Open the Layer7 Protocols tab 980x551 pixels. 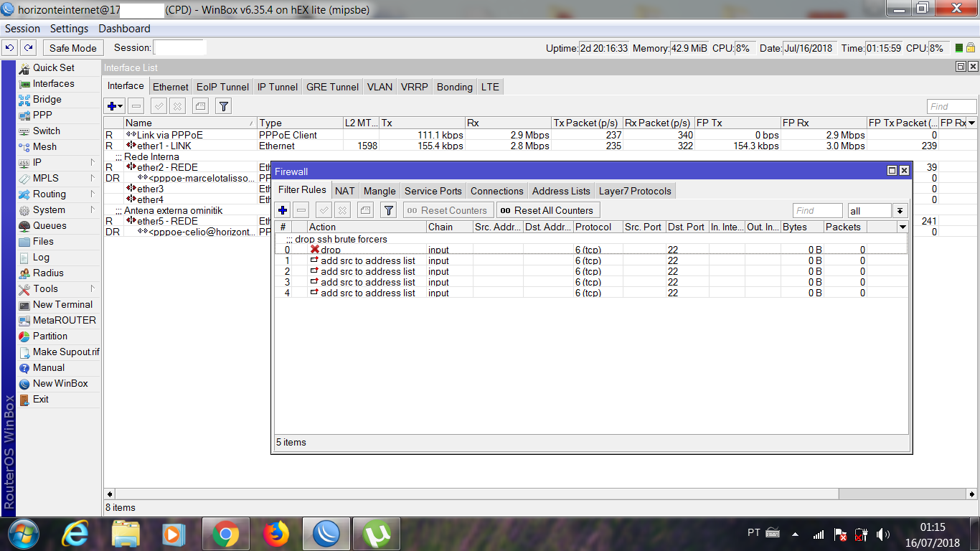point(635,191)
